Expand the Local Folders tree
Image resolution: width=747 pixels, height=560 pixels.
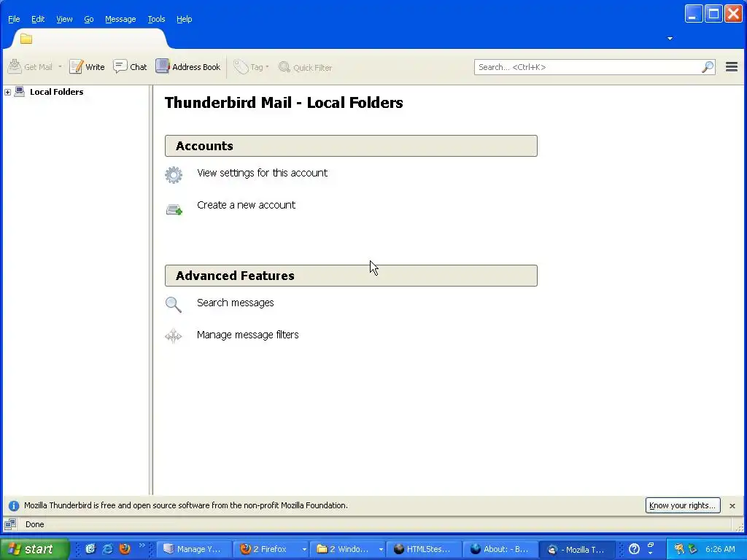(x=7, y=92)
